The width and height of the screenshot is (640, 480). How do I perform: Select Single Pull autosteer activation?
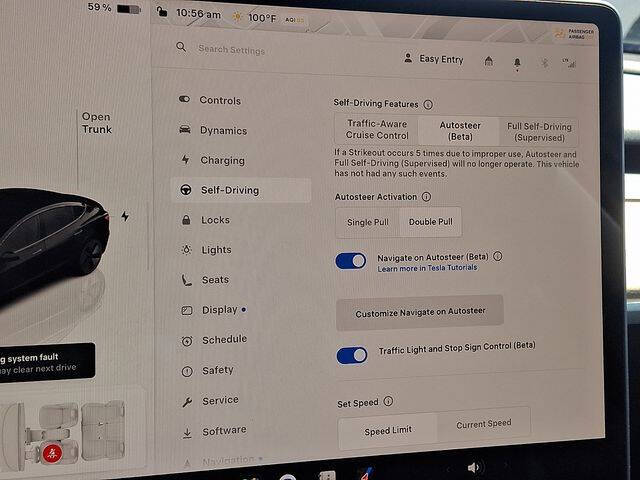(367, 222)
